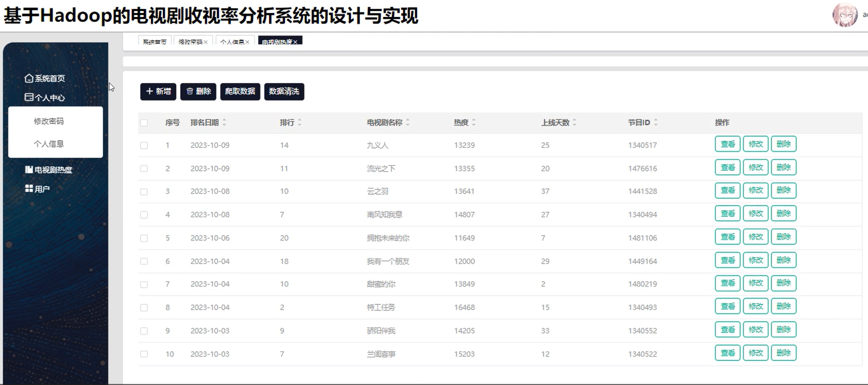This screenshot has width=868, height=385.
Task: Modify the 特工任务 record
Action: (756, 306)
